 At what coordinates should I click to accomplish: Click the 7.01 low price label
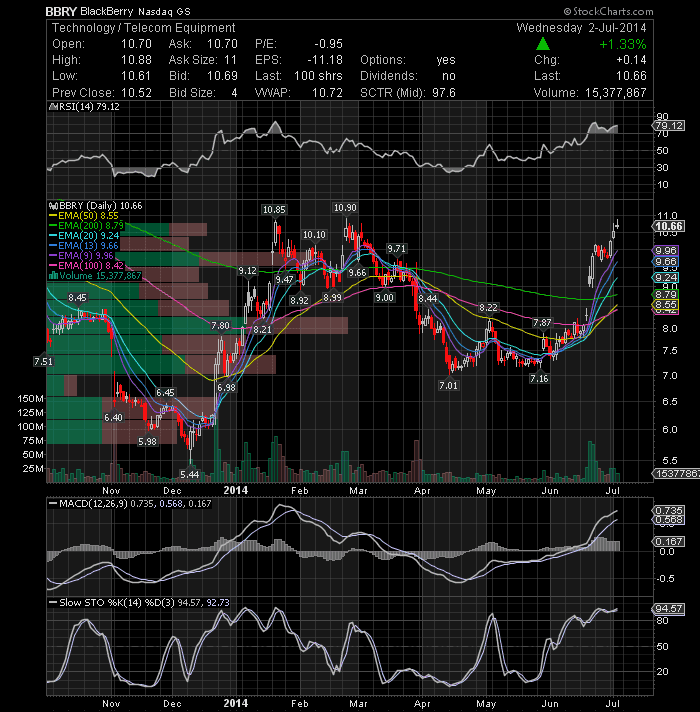click(449, 386)
